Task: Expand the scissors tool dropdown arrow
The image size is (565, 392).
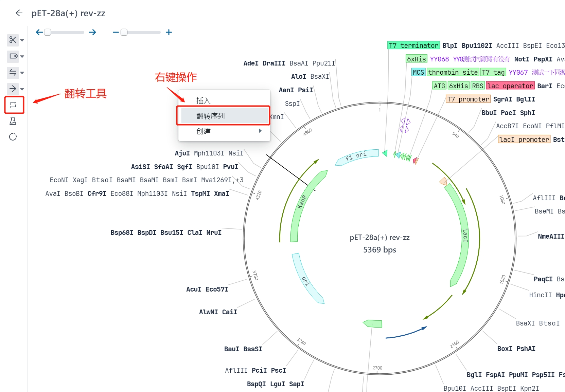Action: coord(22,40)
